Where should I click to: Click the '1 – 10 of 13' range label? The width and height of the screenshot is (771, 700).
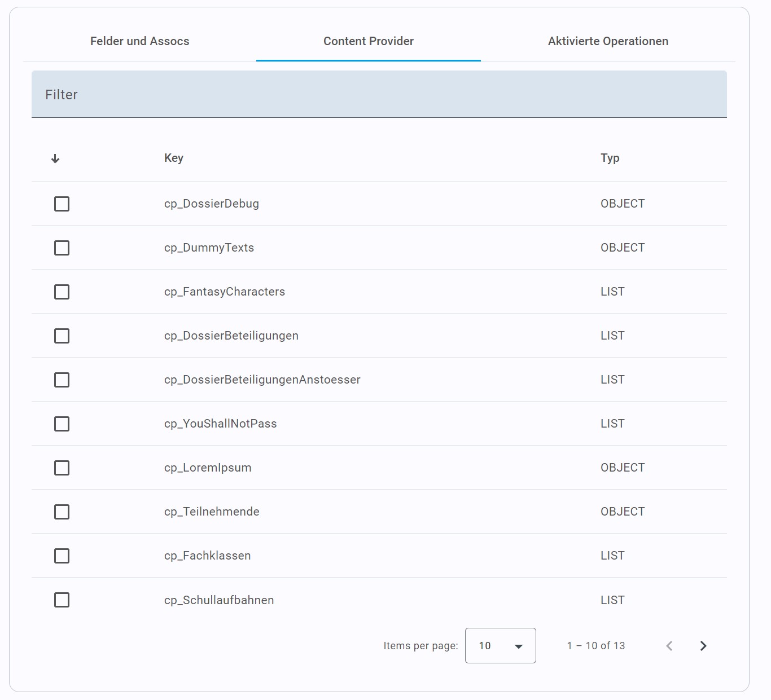coord(596,646)
